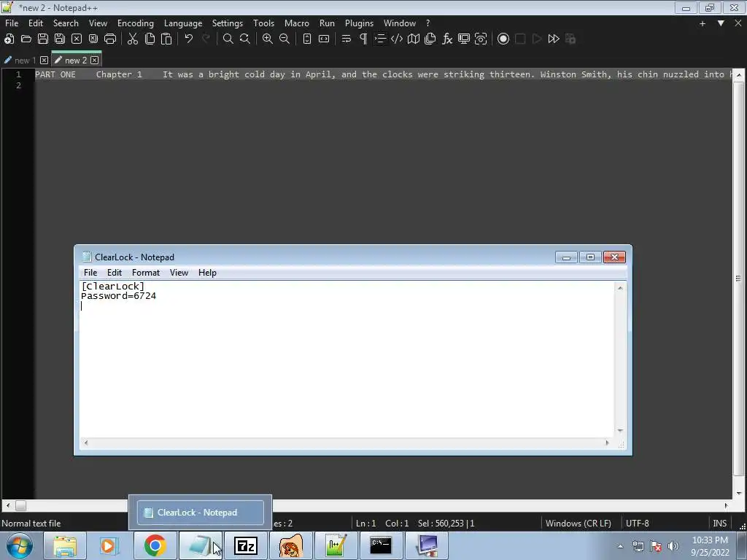Open the Format menu in ClearLock Notepad
This screenshot has height=560, width=747.
(146, 273)
